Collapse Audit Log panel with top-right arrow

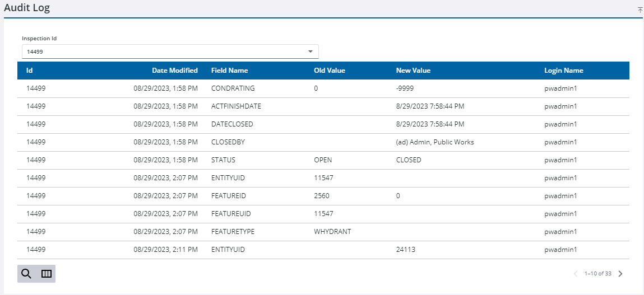(x=640, y=10)
